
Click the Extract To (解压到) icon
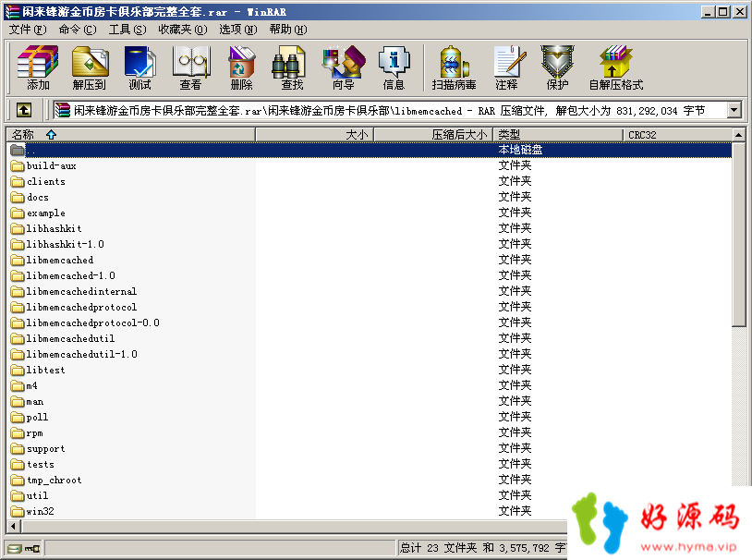coord(90,67)
